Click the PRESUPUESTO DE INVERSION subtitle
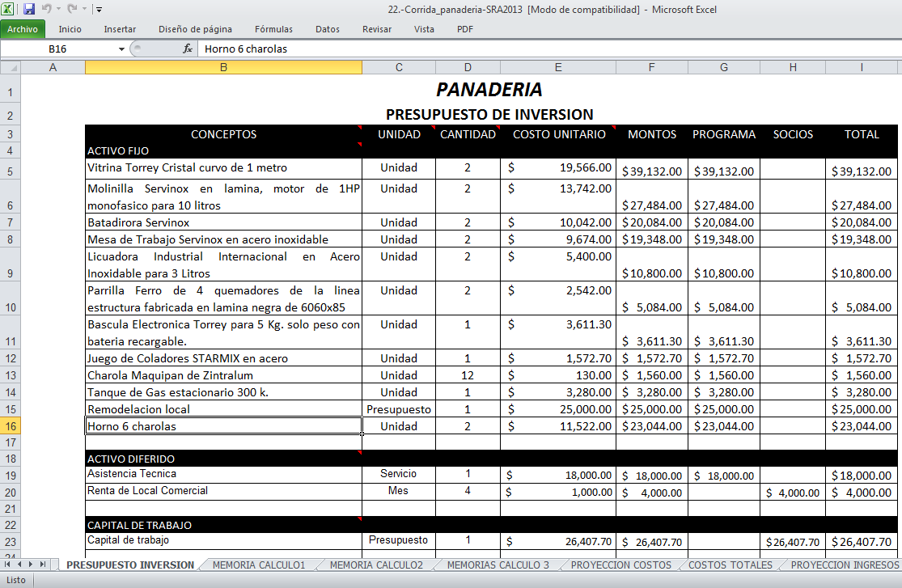 point(489,115)
